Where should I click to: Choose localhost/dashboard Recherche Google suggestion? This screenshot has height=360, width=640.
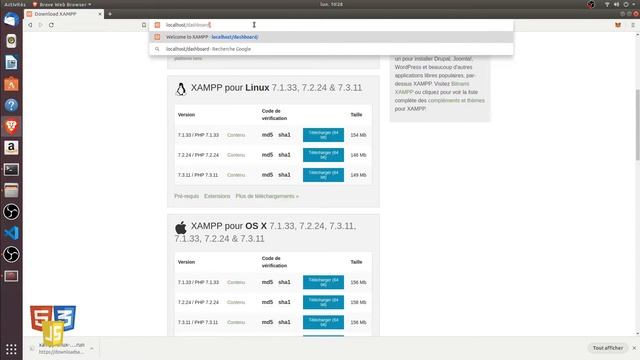(331, 49)
